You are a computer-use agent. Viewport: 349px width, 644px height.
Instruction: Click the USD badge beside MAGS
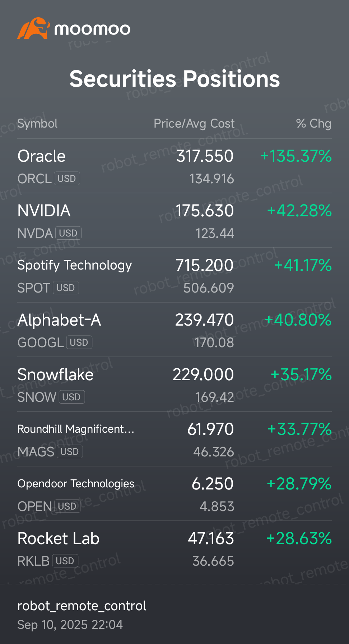[70, 452]
